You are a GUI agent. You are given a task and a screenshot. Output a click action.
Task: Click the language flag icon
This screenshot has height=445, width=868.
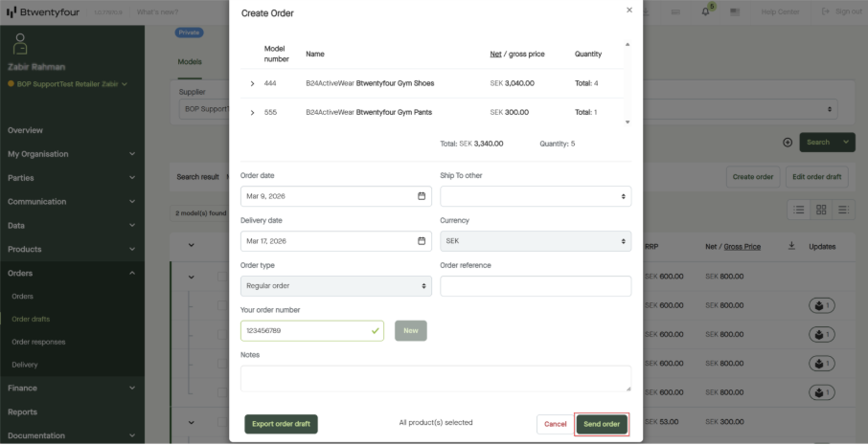pyautogui.click(x=735, y=11)
